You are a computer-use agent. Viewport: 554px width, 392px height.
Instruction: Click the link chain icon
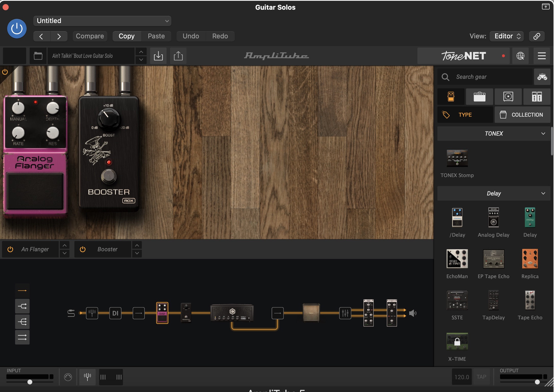click(537, 36)
